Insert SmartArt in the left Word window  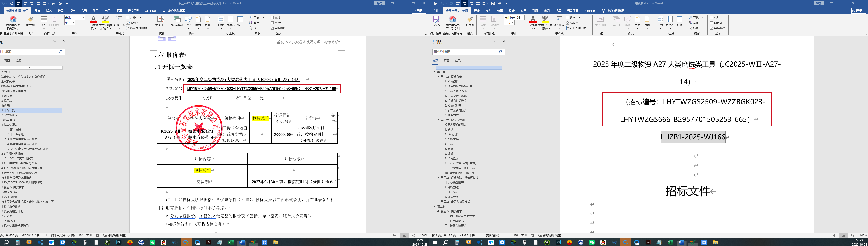point(177,21)
